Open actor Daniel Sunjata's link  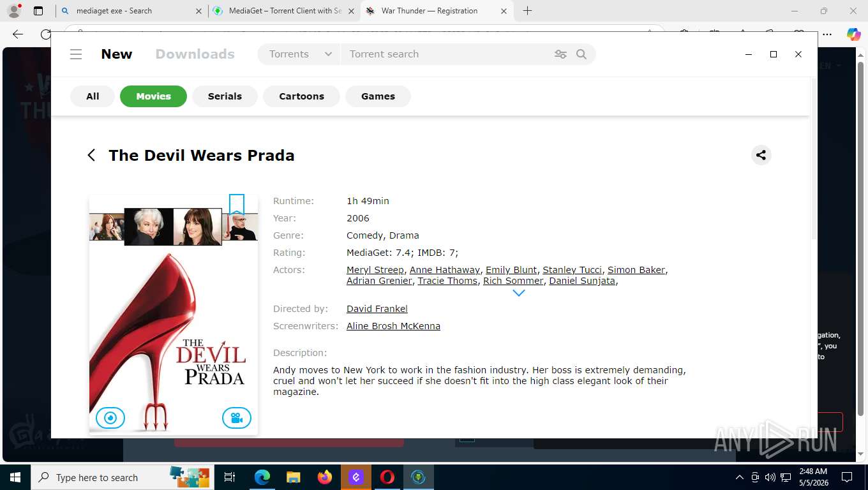[x=582, y=281]
